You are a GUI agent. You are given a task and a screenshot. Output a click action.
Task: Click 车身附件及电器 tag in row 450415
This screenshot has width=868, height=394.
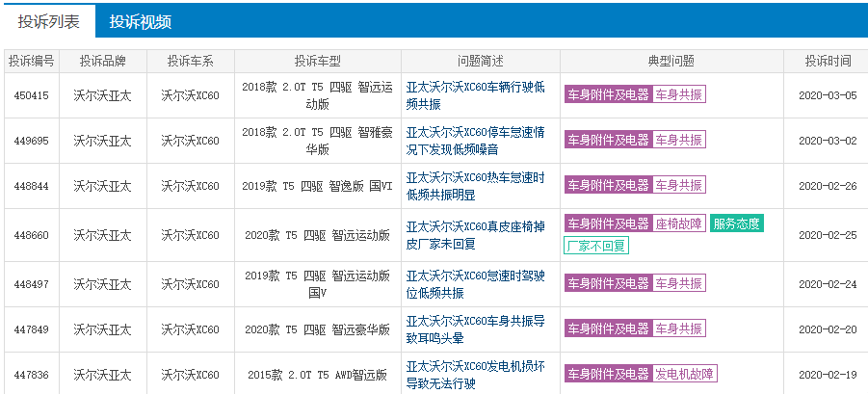pyautogui.click(x=609, y=94)
